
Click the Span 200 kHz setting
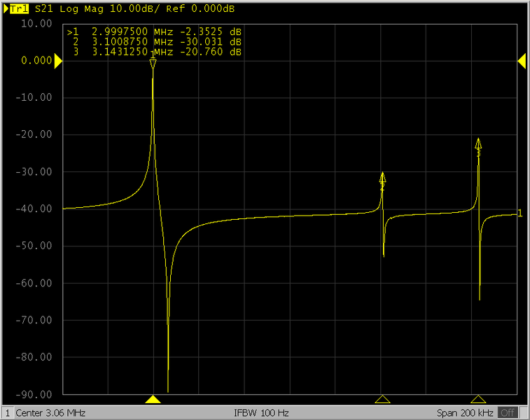coord(466,413)
